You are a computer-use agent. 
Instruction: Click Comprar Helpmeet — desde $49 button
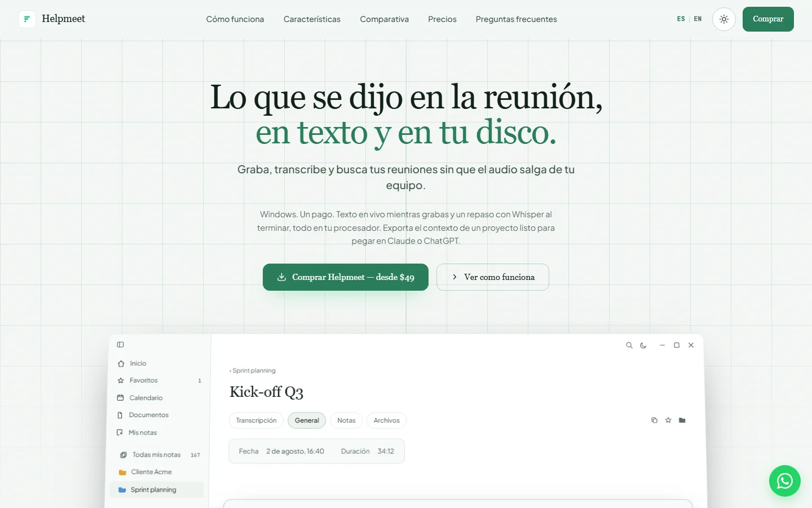(x=346, y=277)
